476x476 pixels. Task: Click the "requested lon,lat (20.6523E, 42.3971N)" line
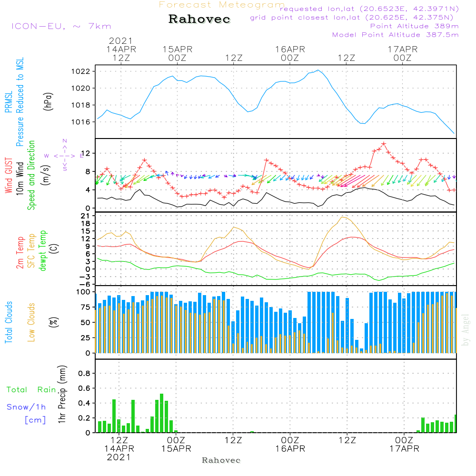click(x=369, y=9)
